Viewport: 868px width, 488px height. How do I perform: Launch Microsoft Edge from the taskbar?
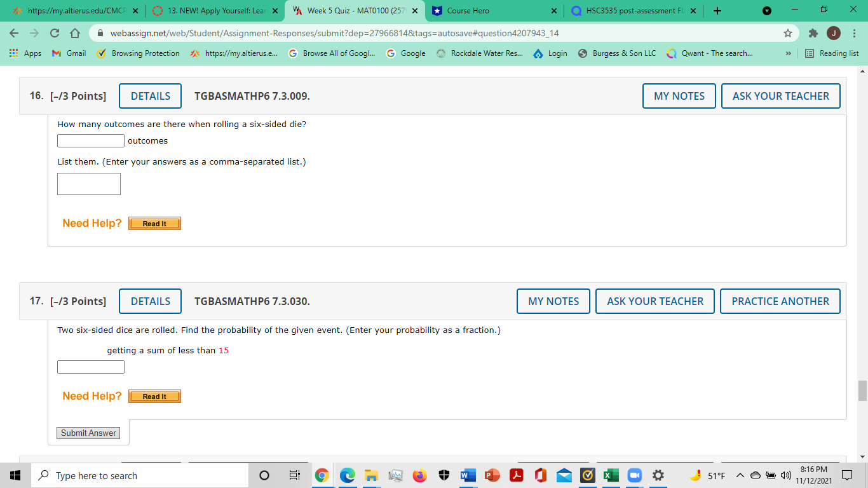coord(347,475)
